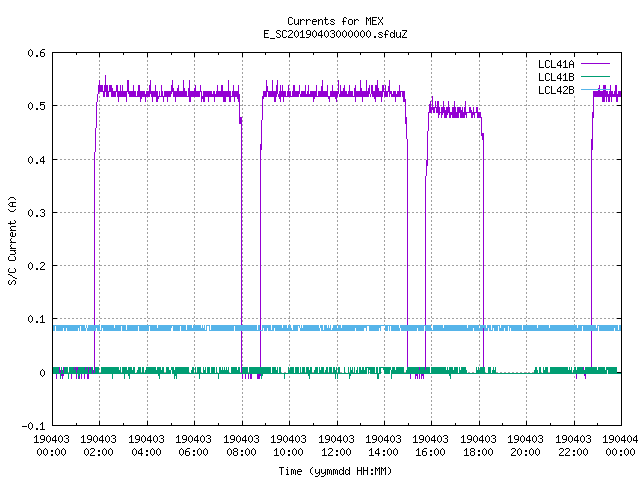Click the 06:00 x-axis time label
The width and height of the screenshot is (640, 480).
pos(193,452)
